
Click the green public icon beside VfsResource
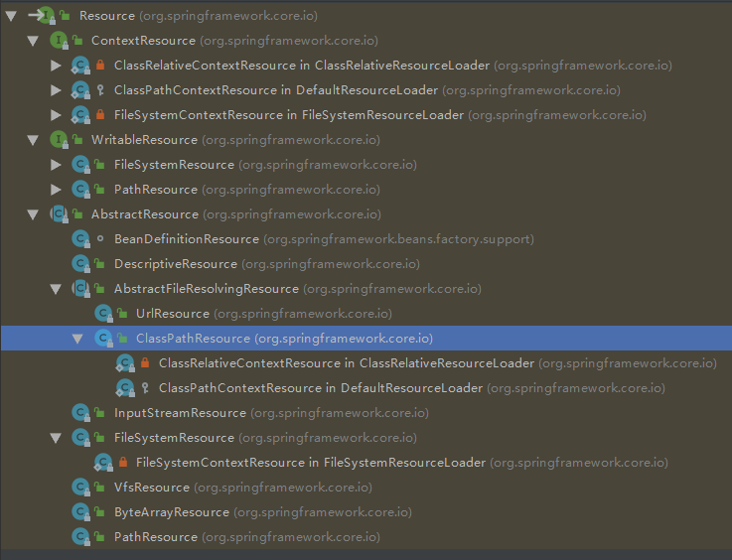click(99, 488)
